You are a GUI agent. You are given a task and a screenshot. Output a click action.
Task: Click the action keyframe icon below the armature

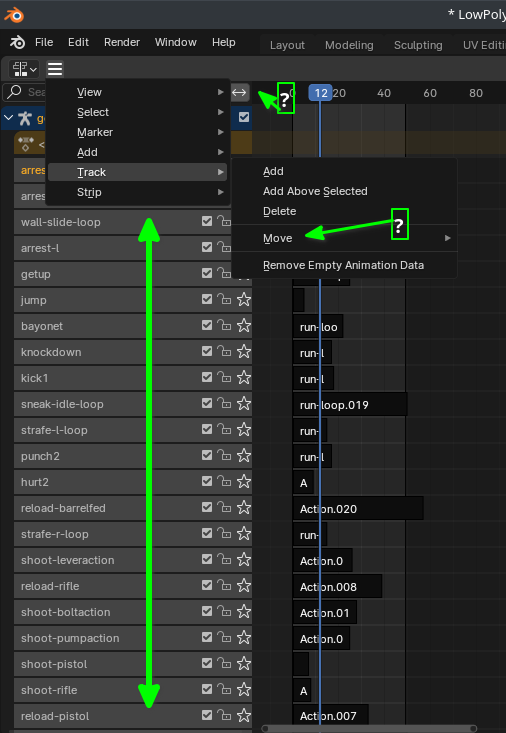(x=26, y=144)
